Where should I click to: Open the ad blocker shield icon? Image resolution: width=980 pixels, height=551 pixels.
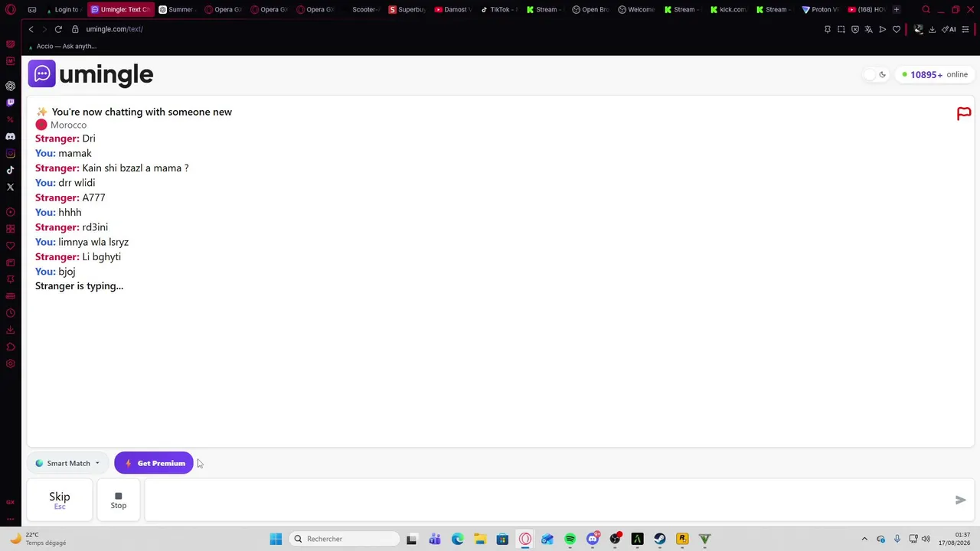pyautogui.click(x=854, y=29)
